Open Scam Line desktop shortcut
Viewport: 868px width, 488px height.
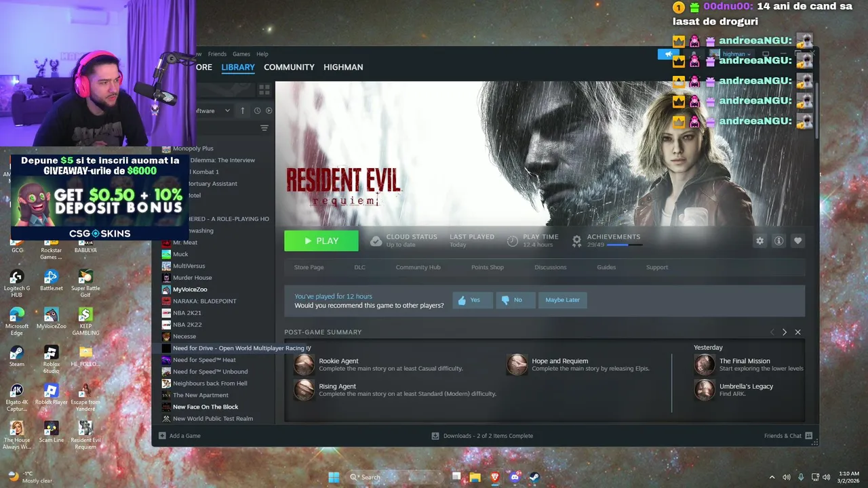[52, 432]
